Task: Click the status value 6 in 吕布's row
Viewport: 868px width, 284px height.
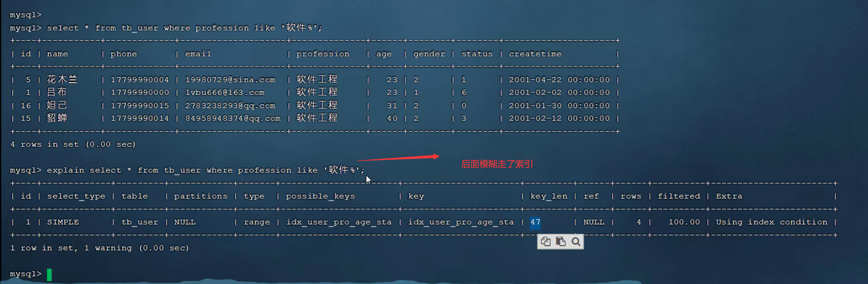Action: 464,92
